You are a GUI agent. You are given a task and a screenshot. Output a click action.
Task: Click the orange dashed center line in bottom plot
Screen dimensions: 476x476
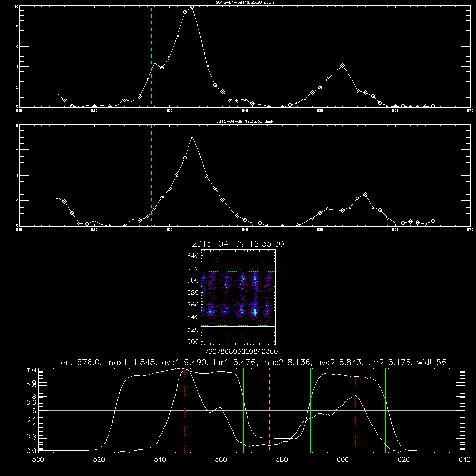click(x=269, y=410)
